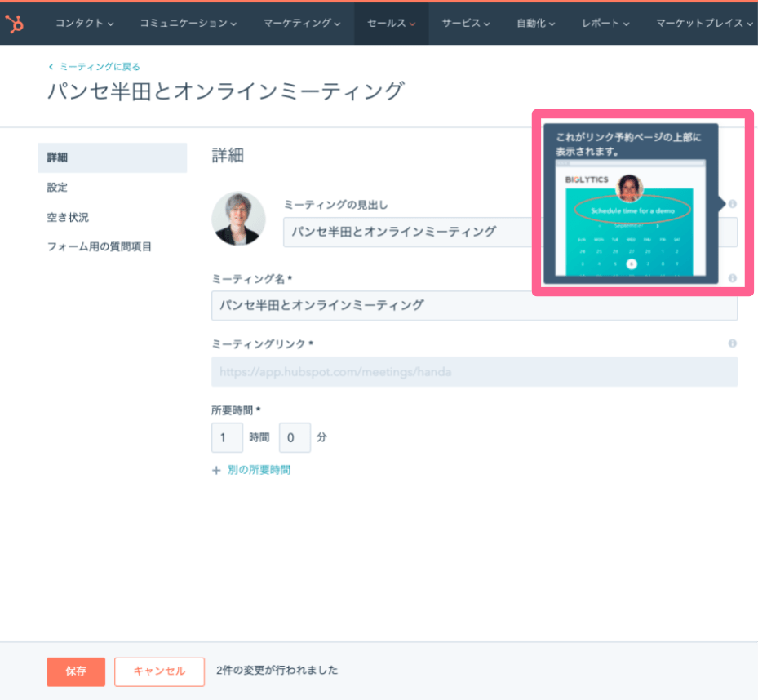The width and height of the screenshot is (758, 700).
Task: Click info icon beside ミーティング名 field
Action: tap(732, 278)
